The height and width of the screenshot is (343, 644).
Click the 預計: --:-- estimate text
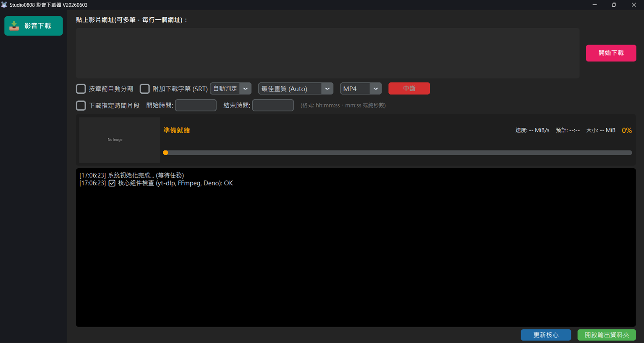click(x=568, y=130)
